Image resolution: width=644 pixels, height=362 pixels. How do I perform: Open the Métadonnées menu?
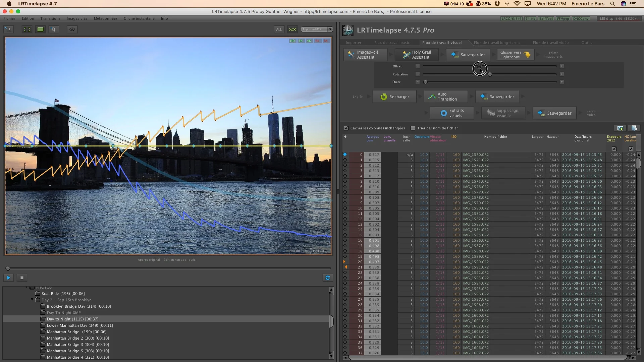point(106,18)
